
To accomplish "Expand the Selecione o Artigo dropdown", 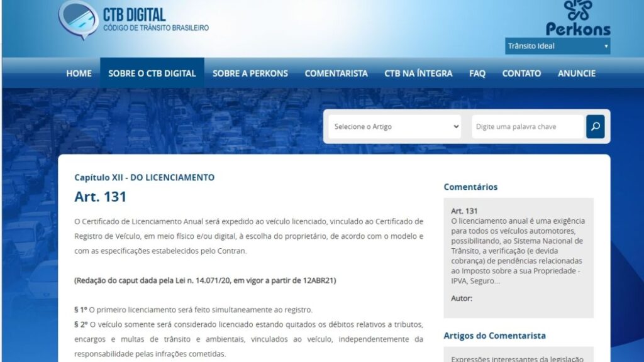I will (396, 126).
